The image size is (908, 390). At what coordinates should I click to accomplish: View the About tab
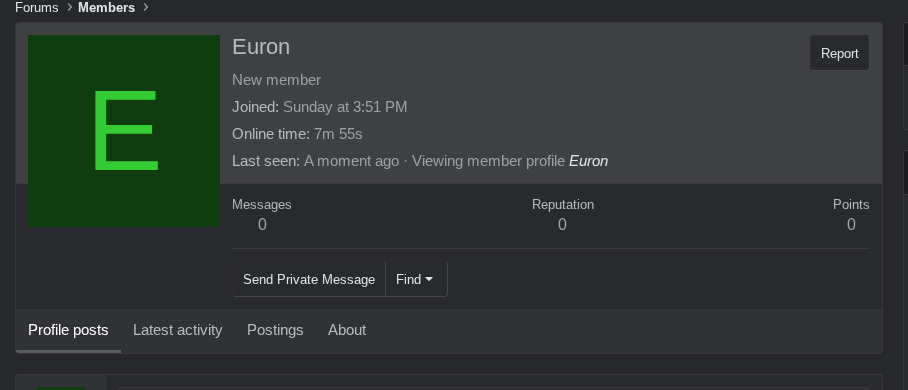coord(347,330)
